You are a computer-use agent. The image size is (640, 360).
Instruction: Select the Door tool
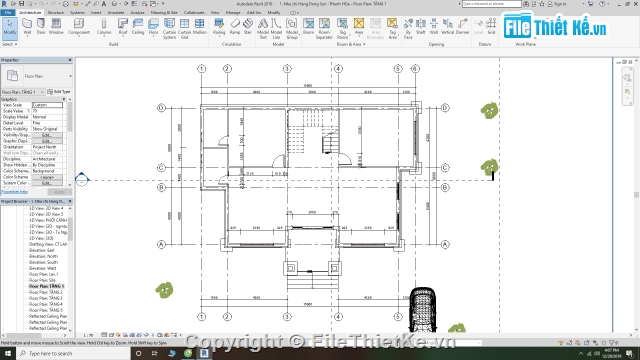41,27
